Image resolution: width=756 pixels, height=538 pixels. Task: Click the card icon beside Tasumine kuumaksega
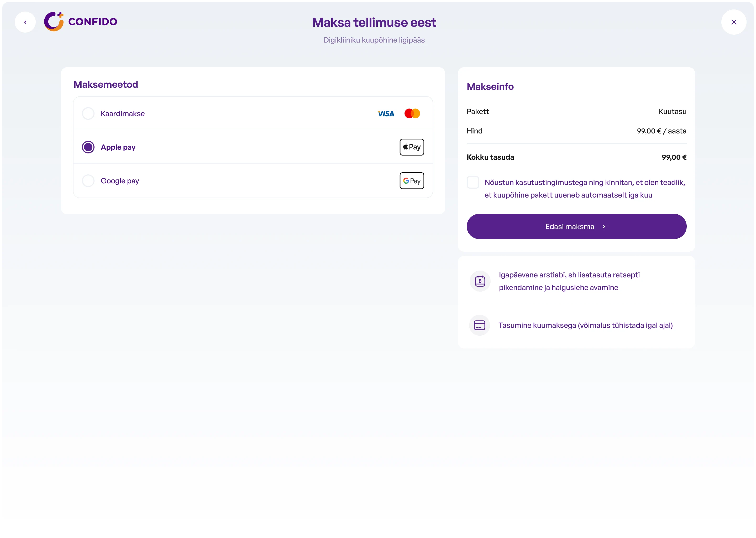(x=479, y=325)
